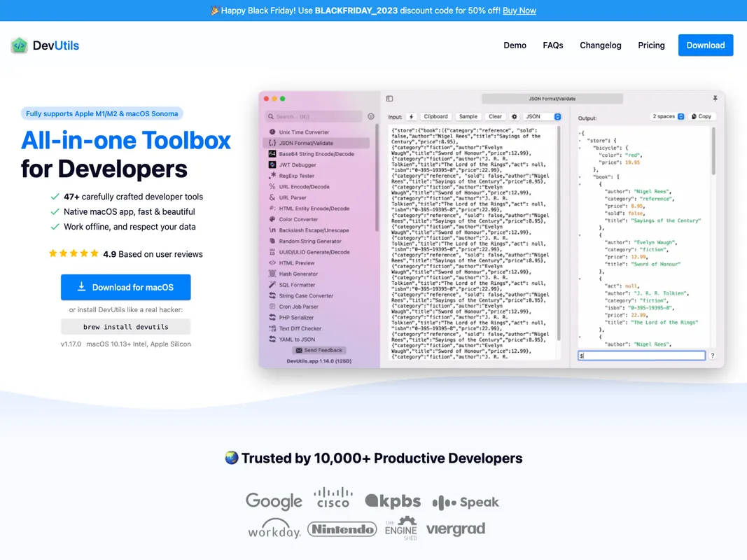
Task: Follow the Buy Now link in banner
Action: (519, 10)
